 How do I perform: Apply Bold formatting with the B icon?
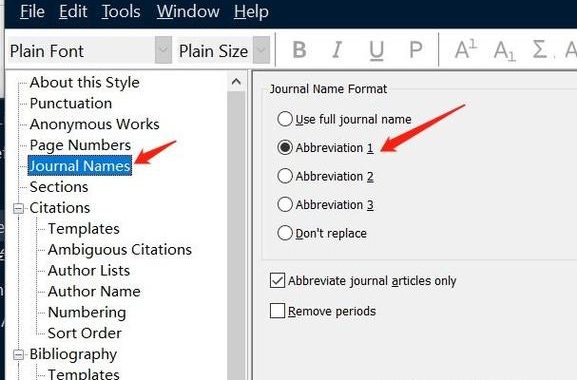click(299, 50)
